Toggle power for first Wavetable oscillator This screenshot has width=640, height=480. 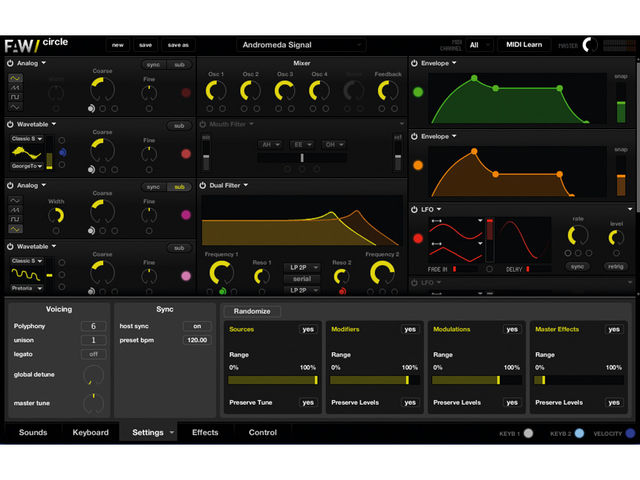pyautogui.click(x=10, y=124)
